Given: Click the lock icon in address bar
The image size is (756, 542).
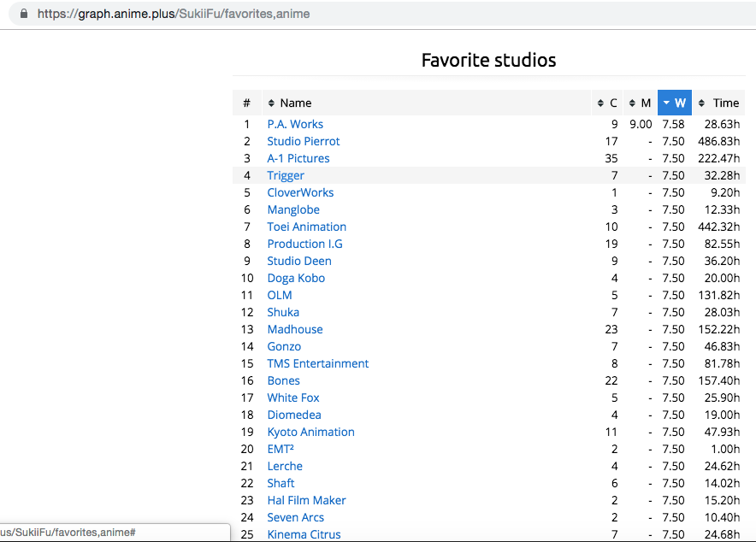Looking at the screenshot, I should point(23,14).
